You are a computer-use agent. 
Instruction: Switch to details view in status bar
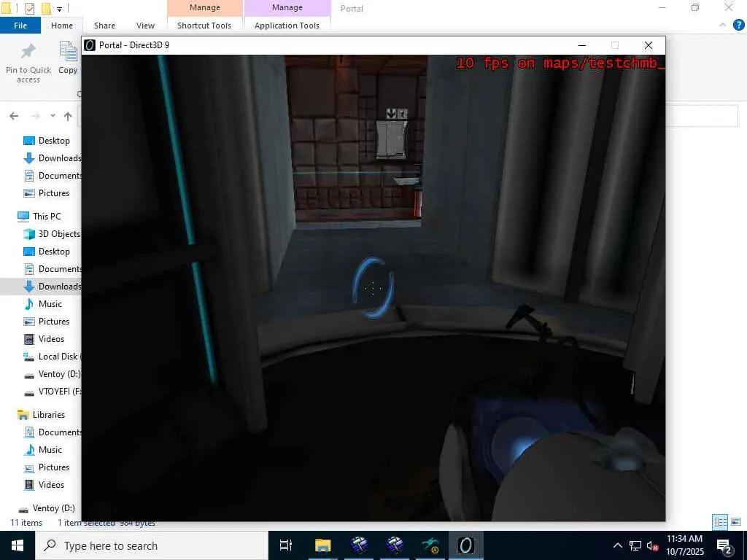[720, 522]
